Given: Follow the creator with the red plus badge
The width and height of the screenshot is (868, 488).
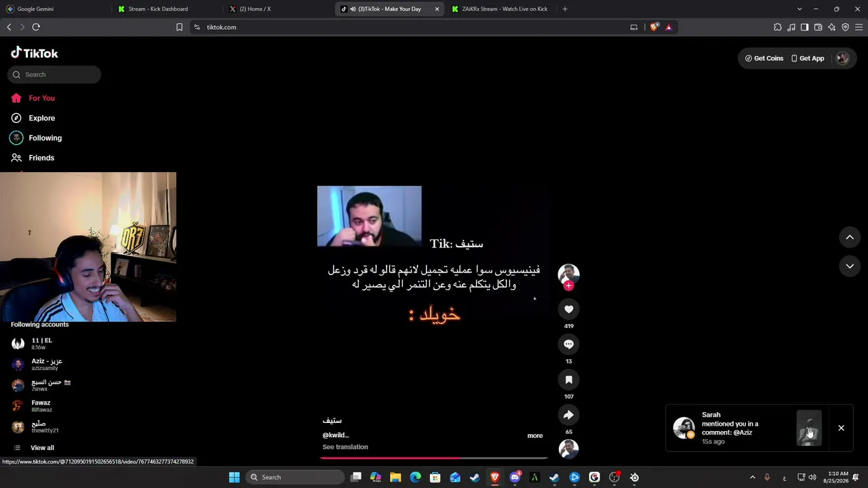Looking at the screenshot, I should pyautogui.click(x=568, y=286).
